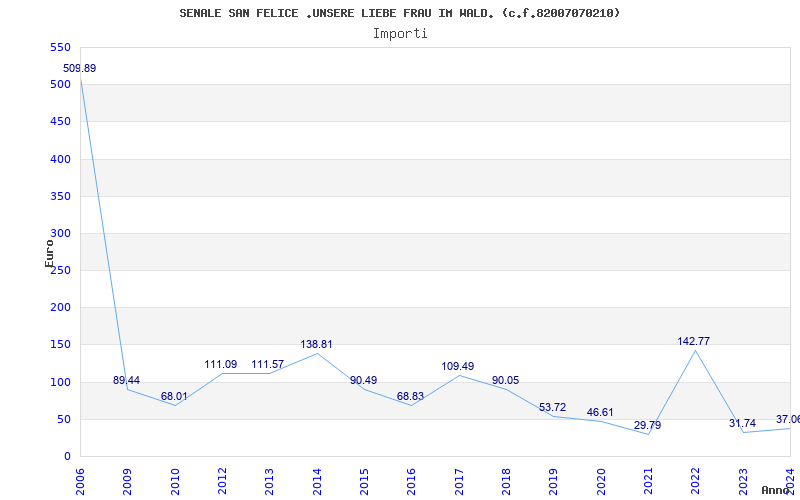The image size is (800, 500).
Task: Click the 31.74 data label
Action: [742, 424]
